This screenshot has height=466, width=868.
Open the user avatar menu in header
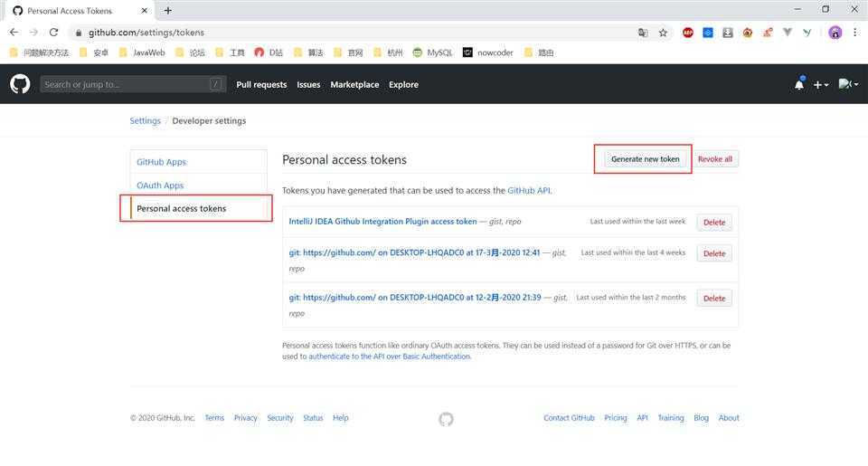tap(848, 84)
